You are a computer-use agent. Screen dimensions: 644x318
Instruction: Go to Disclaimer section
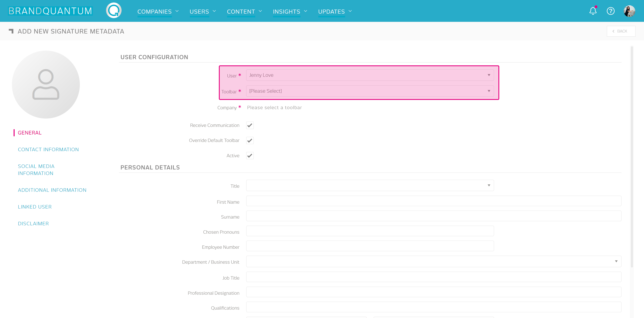pyautogui.click(x=33, y=224)
